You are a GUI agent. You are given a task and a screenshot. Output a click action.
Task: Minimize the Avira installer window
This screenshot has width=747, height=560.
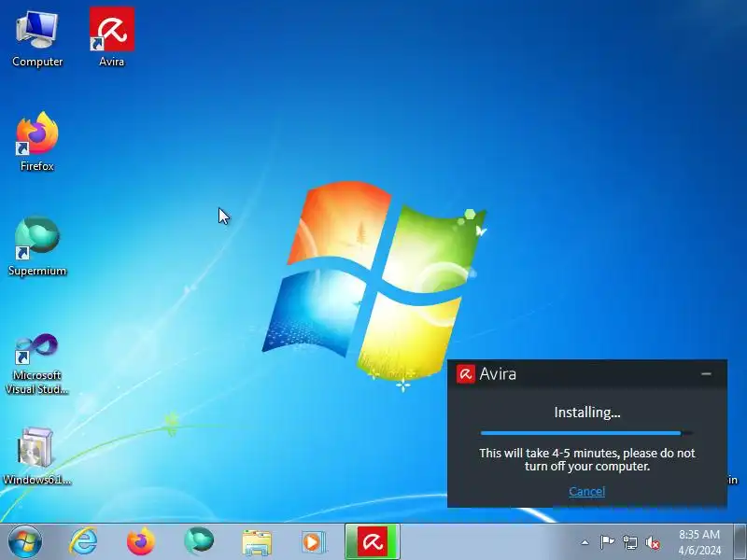point(706,374)
